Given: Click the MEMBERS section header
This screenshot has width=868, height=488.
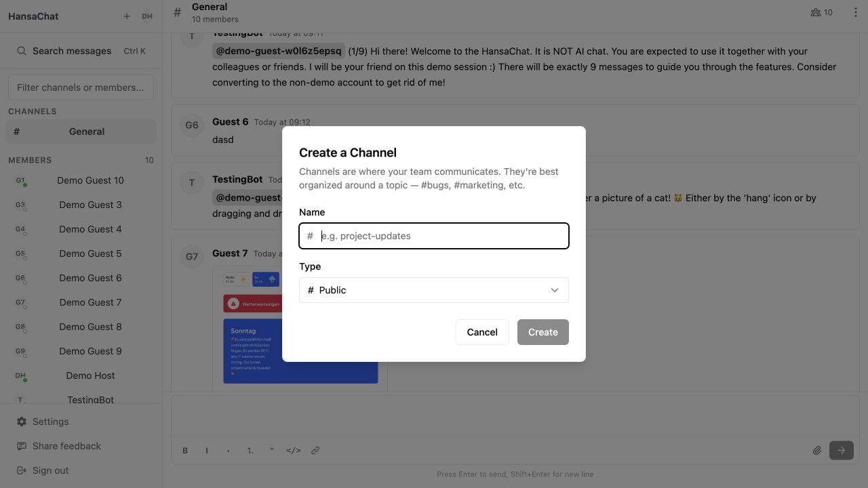Looking at the screenshot, I should tap(30, 161).
